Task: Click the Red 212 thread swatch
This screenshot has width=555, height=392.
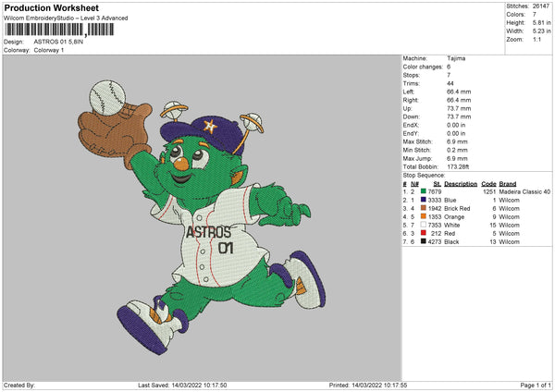Action: [423, 233]
